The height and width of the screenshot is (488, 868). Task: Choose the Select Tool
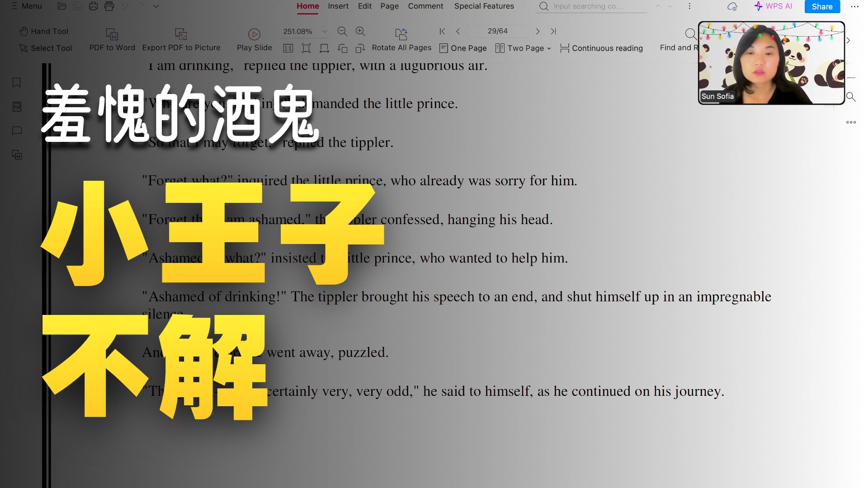pyautogui.click(x=45, y=48)
